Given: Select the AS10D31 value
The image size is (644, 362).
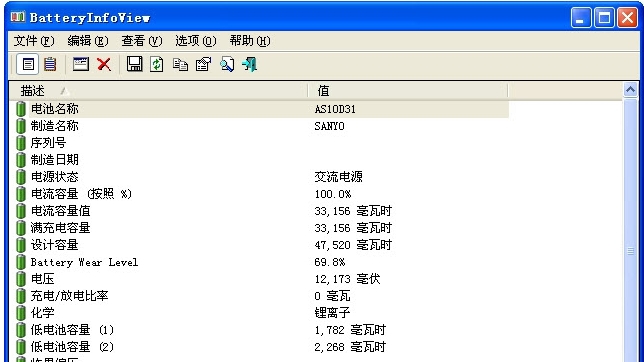Looking at the screenshot, I should pyautogui.click(x=335, y=109).
